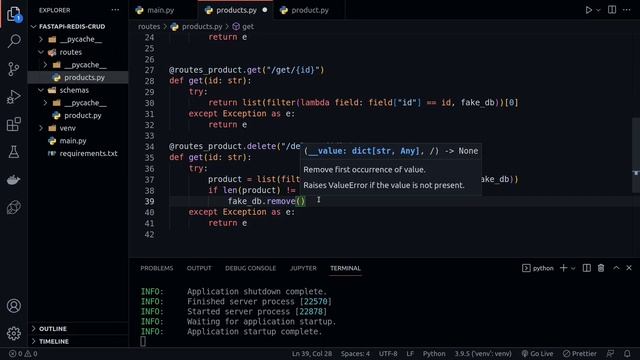640x360 pixels.
Task: Open main.py in the file tree
Action: (x=78, y=140)
